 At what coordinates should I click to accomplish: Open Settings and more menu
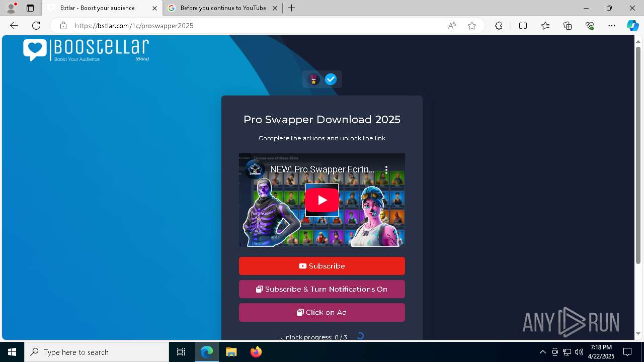coord(612,26)
